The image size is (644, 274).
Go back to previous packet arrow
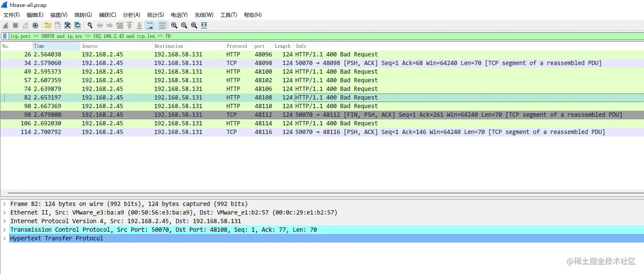(100, 25)
